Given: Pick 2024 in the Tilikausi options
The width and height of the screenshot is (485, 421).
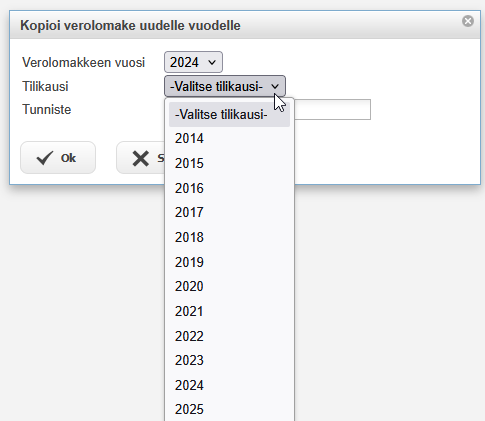Looking at the screenshot, I should (x=229, y=385).
